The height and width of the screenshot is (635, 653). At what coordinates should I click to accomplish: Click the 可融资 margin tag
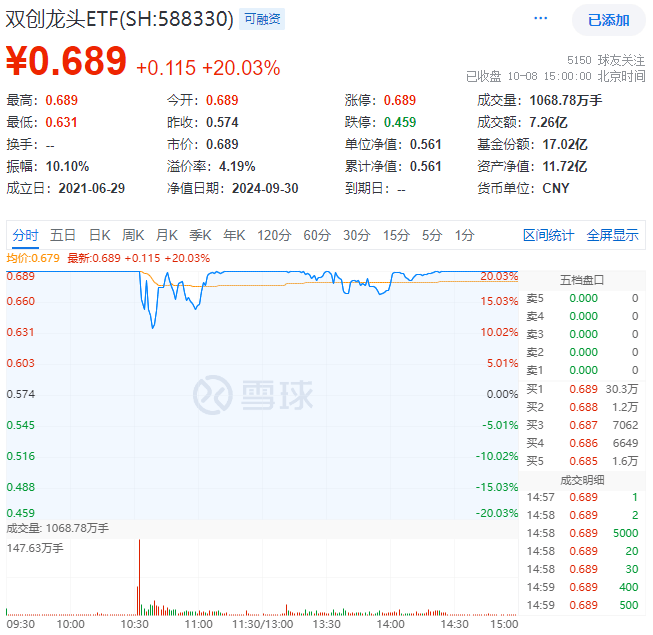(262, 19)
